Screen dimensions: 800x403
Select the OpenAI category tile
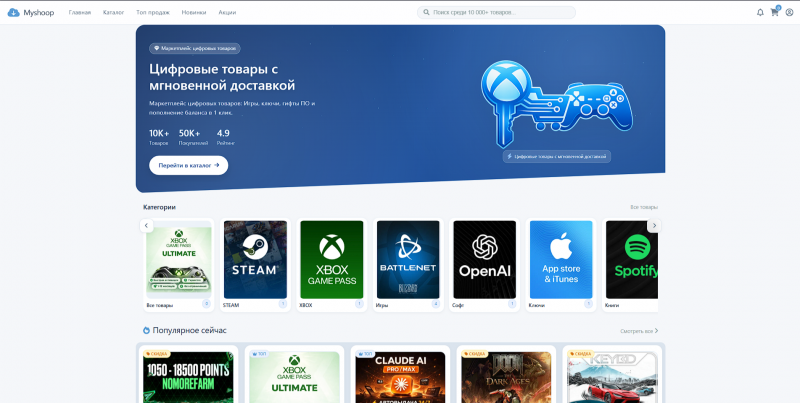point(485,265)
